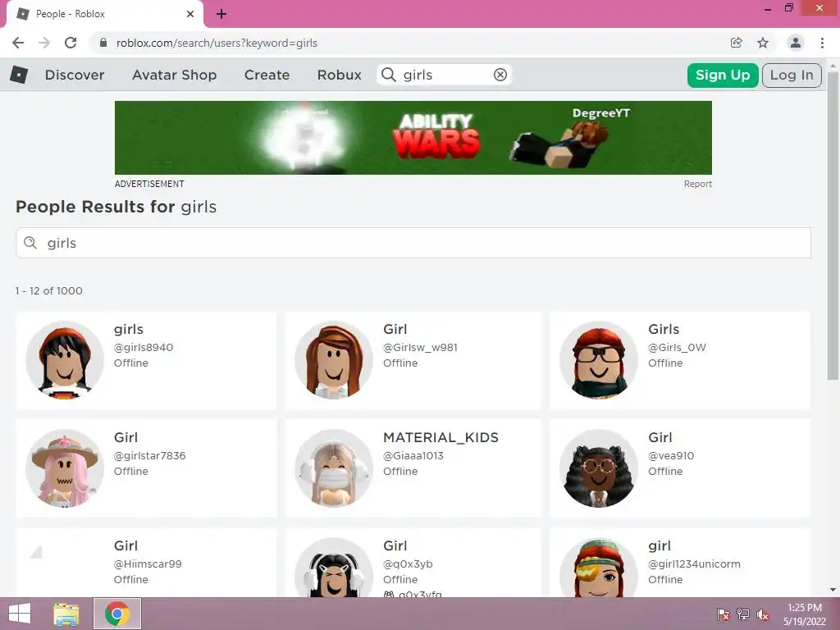Click the muted volume tray icon
The width and height of the screenshot is (840, 630).
click(x=763, y=614)
